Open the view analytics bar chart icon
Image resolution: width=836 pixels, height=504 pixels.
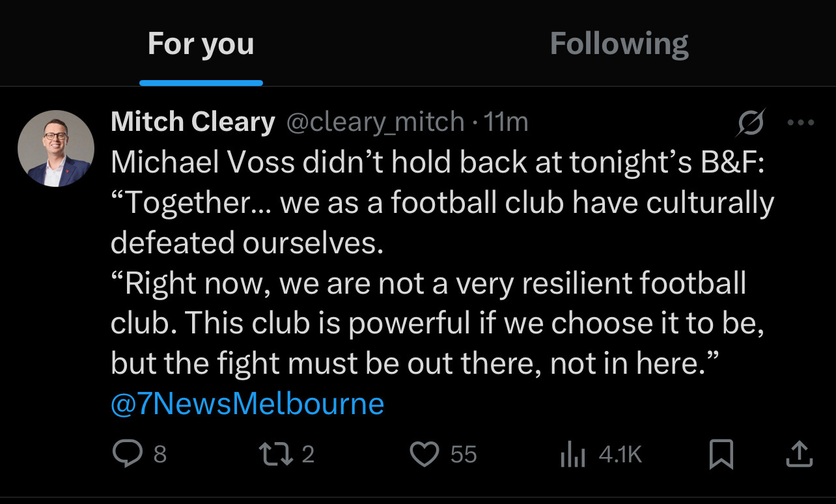click(573, 455)
